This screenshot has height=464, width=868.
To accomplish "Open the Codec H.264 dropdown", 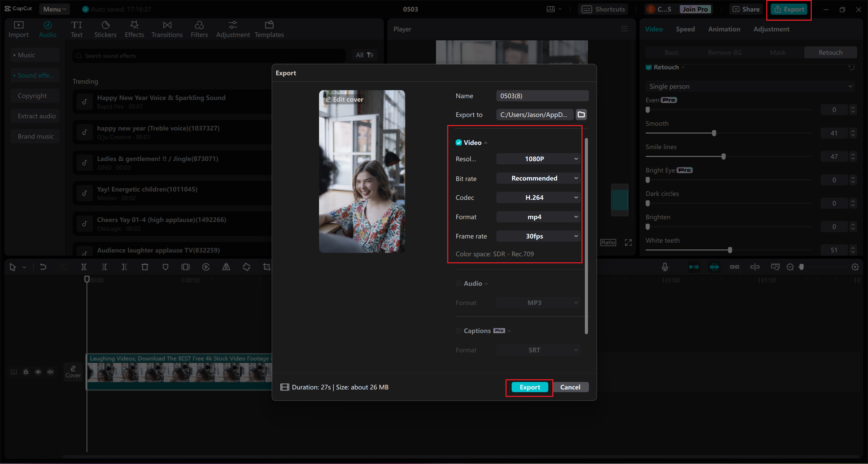I will click(538, 198).
